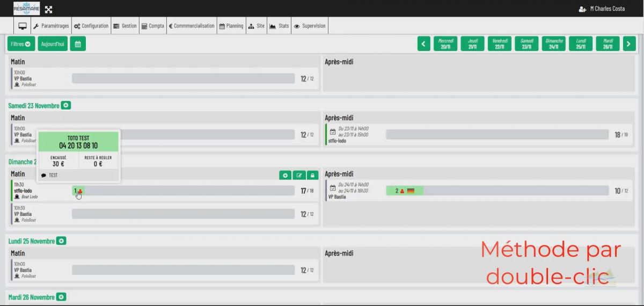Add a departure on Samedi 23 Novembre
This screenshot has height=306, width=644.
[65, 106]
